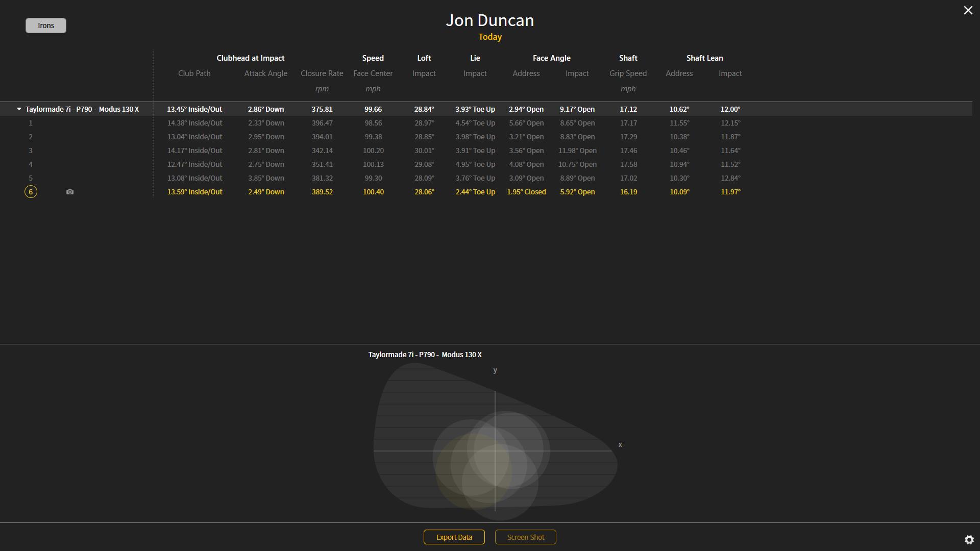Click the 11.98° Open face angle value
Image resolution: width=980 pixels, height=551 pixels.
(577, 151)
